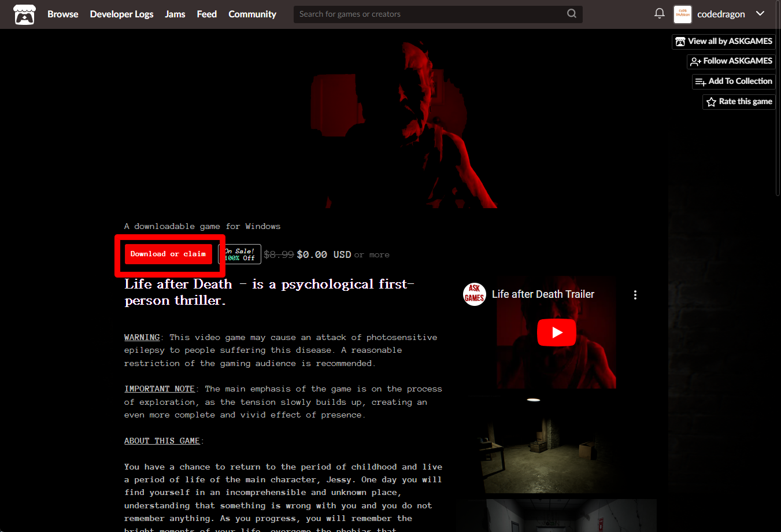This screenshot has width=781, height=532.
Task: Open the itch.io home logo
Action: pos(24,14)
